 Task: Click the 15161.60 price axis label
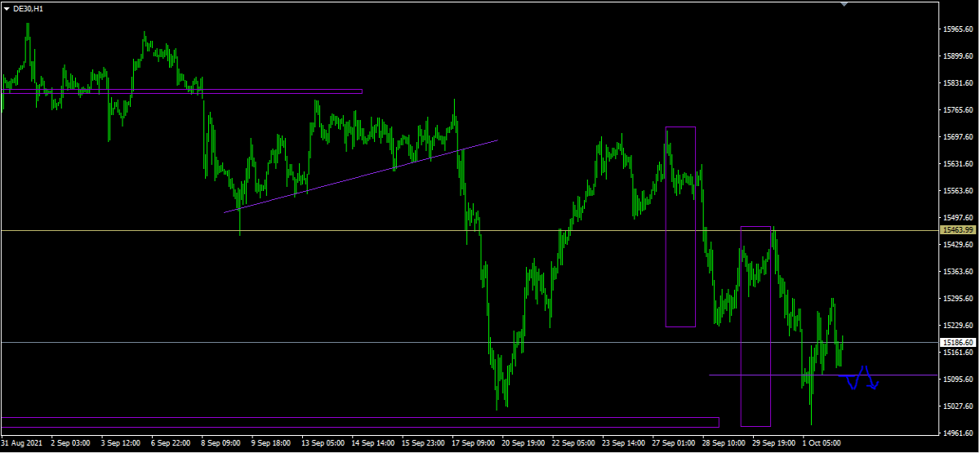(x=957, y=353)
